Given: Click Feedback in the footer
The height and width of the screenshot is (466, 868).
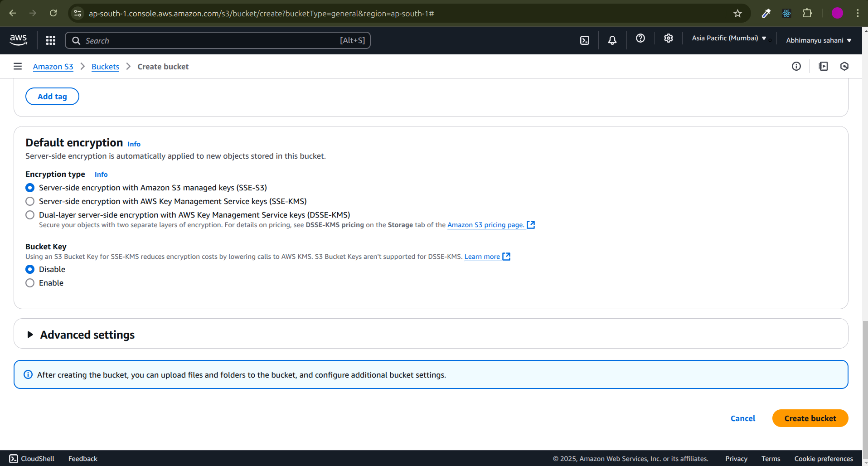Looking at the screenshot, I should [83, 459].
